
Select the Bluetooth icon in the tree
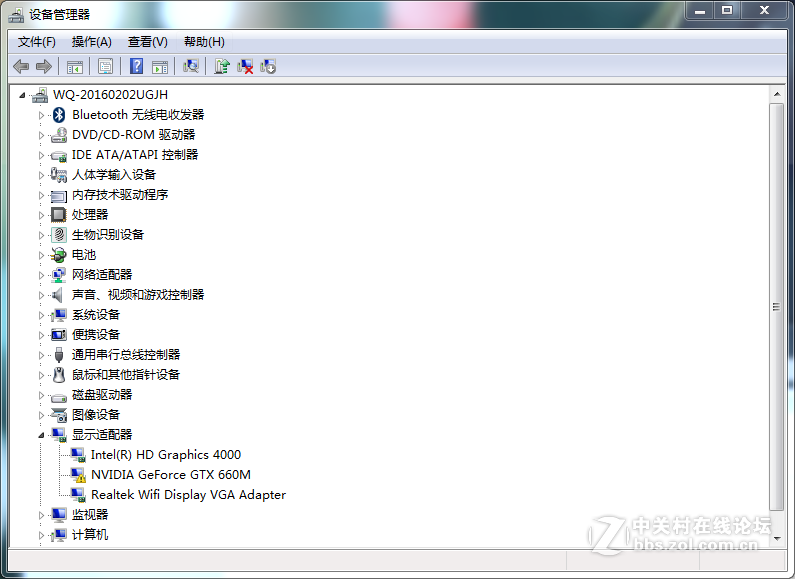tap(59, 115)
